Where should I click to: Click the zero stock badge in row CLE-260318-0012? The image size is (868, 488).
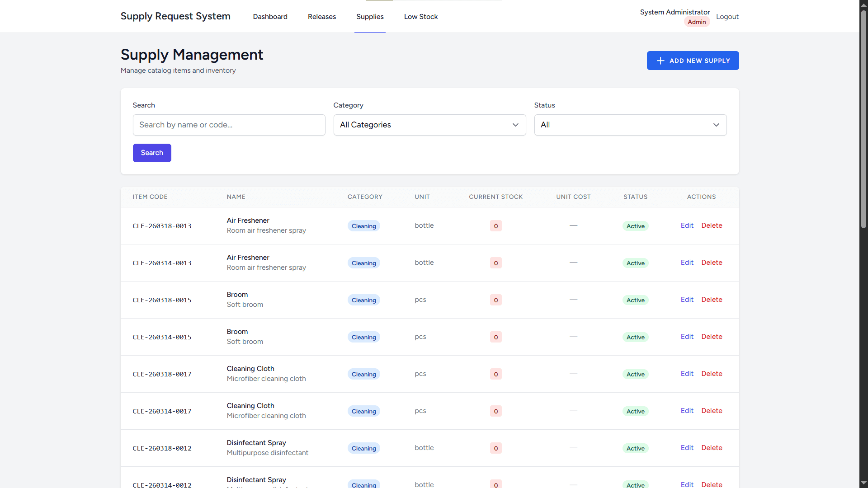pos(495,448)
